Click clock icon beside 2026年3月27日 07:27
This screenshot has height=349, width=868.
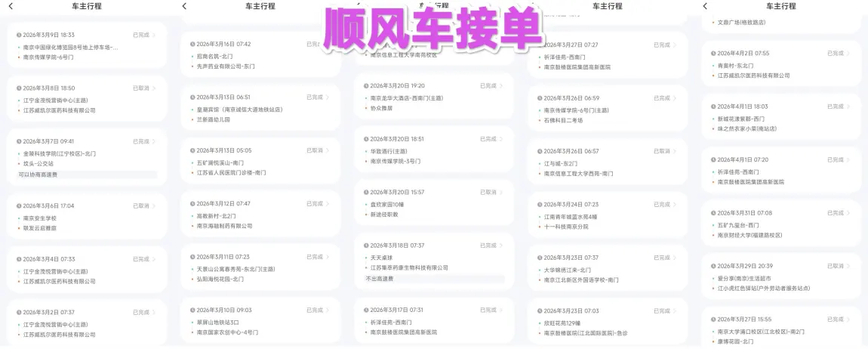538,45
